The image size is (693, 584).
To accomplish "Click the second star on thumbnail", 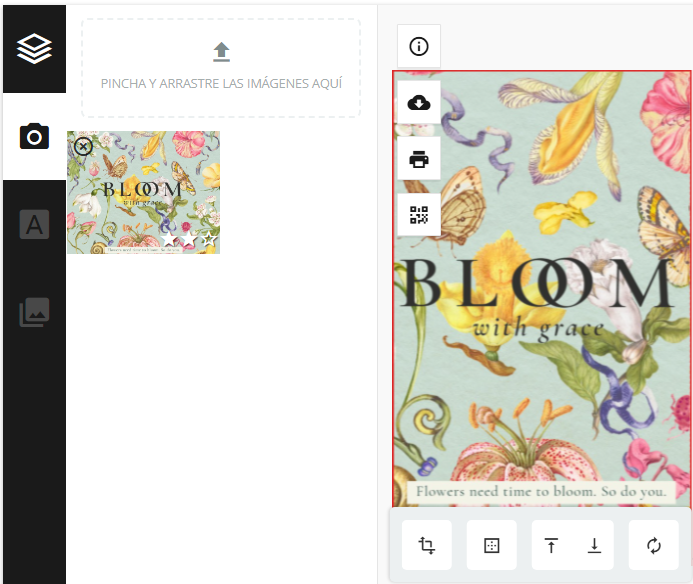I will 189,239.
